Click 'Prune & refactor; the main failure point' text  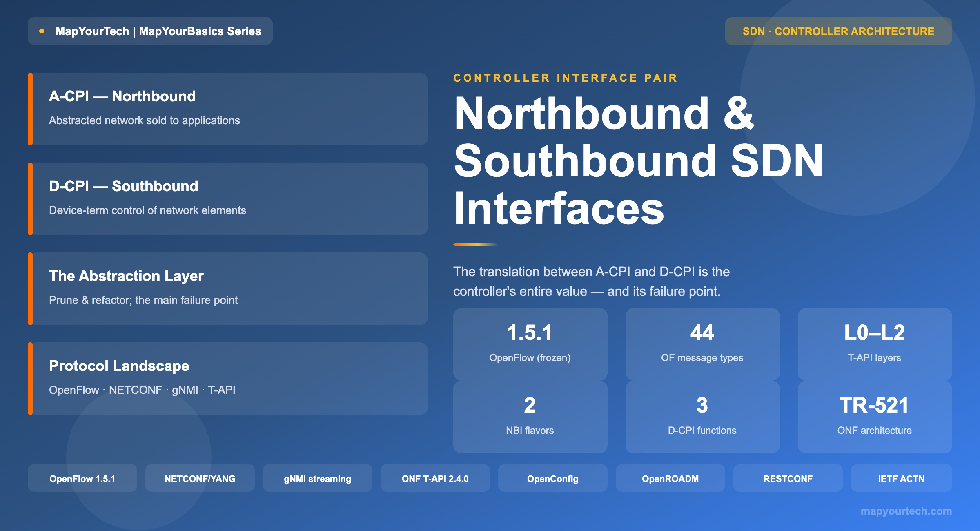[143, 300]
